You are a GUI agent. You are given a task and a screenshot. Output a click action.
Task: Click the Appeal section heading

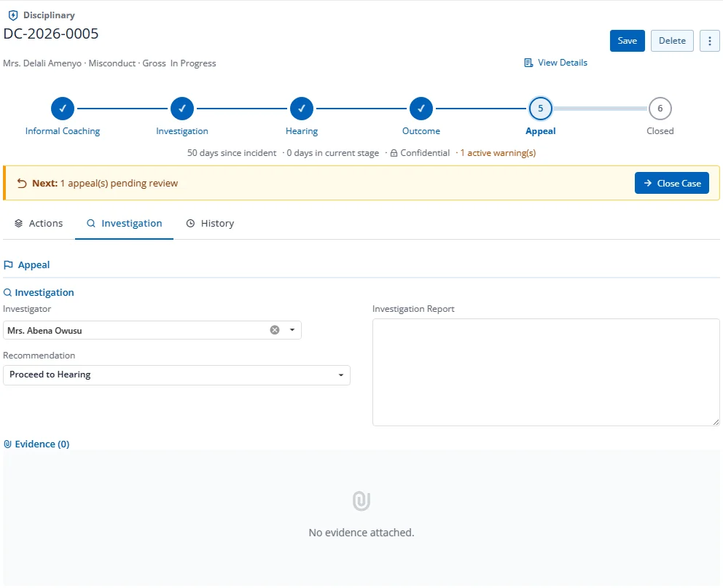coord(34,265)
